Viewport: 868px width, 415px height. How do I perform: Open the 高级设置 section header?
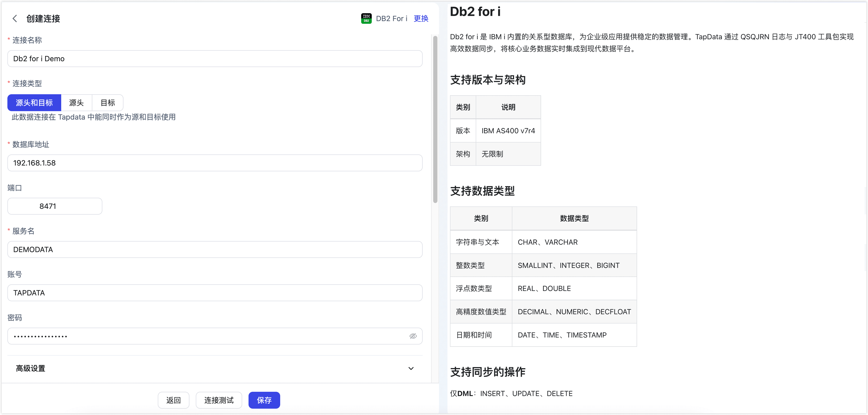point(31,369)
